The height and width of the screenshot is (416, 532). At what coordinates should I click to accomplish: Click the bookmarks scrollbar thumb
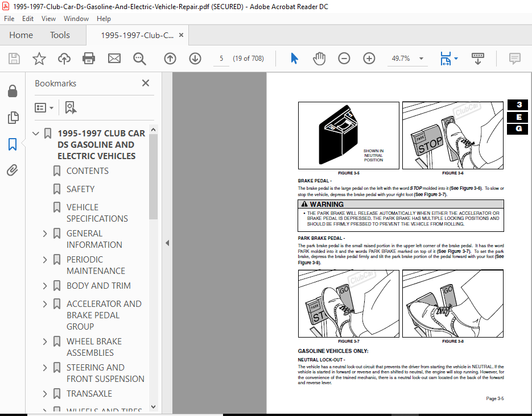153,177
